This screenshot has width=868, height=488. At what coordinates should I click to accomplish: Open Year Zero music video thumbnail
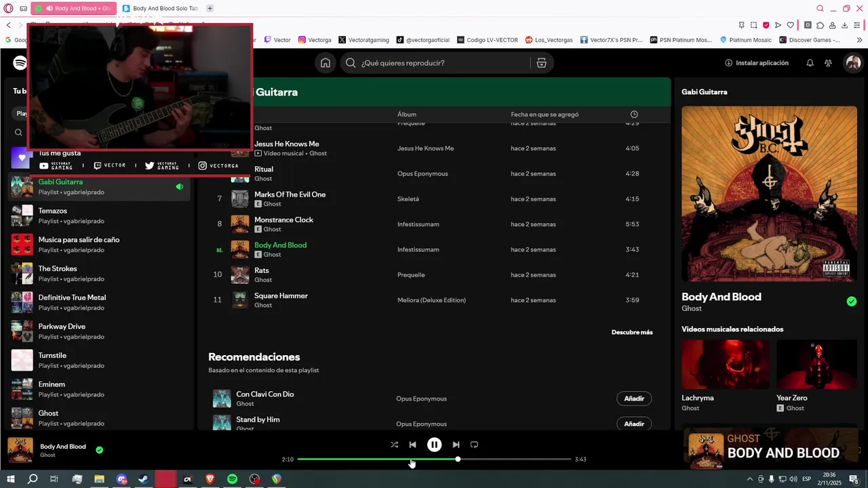click(x=816, y=364)
